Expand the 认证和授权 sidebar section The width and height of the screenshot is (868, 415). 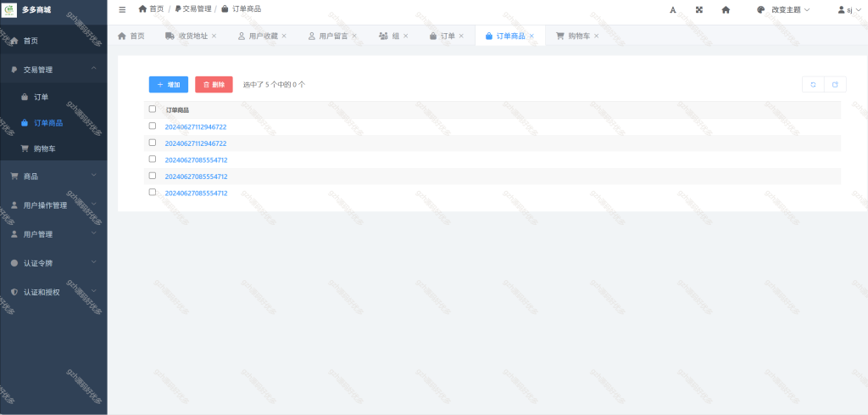pos(53,292)
